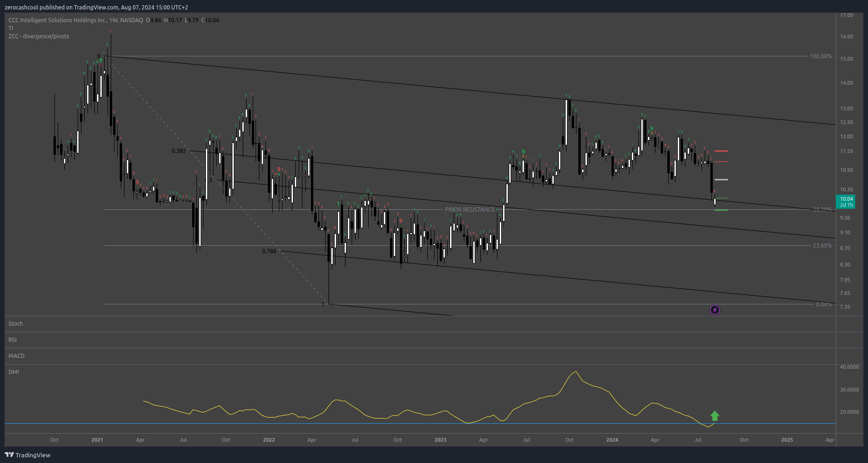868x463 pixels.
Task: Select the DMI indicator pane label
Action: 14,372
